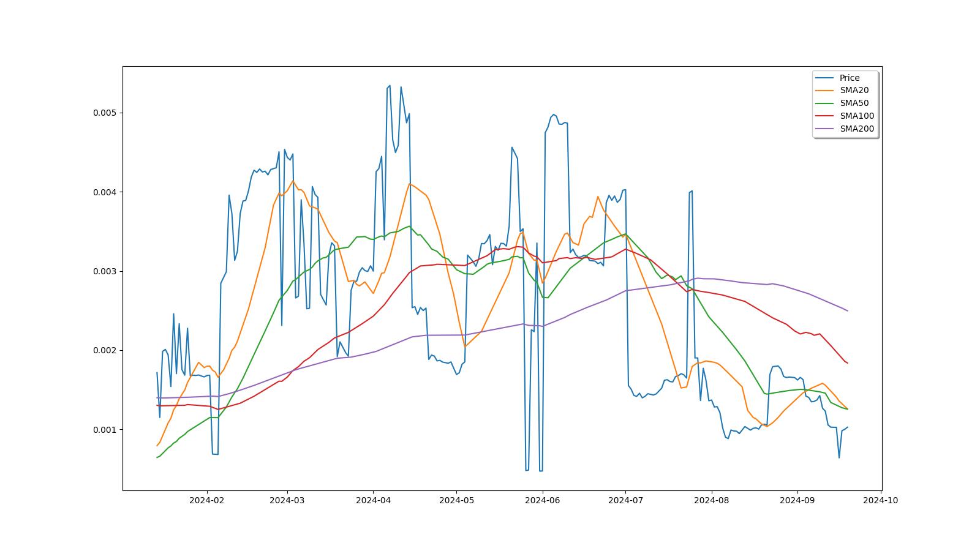Screen dimensions: 980x551
Task: Click the 2024-10 x-axis label
Action: (880, 500)
